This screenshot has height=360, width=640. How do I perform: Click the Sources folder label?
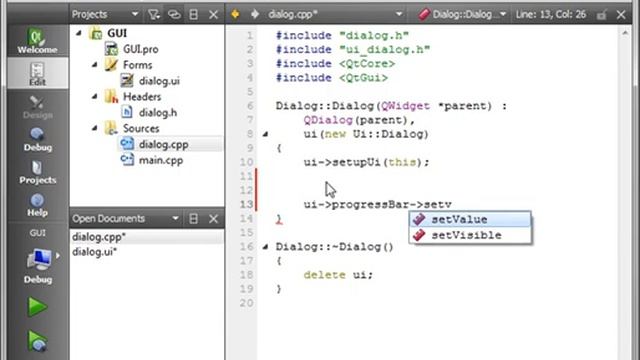[141, 129]
